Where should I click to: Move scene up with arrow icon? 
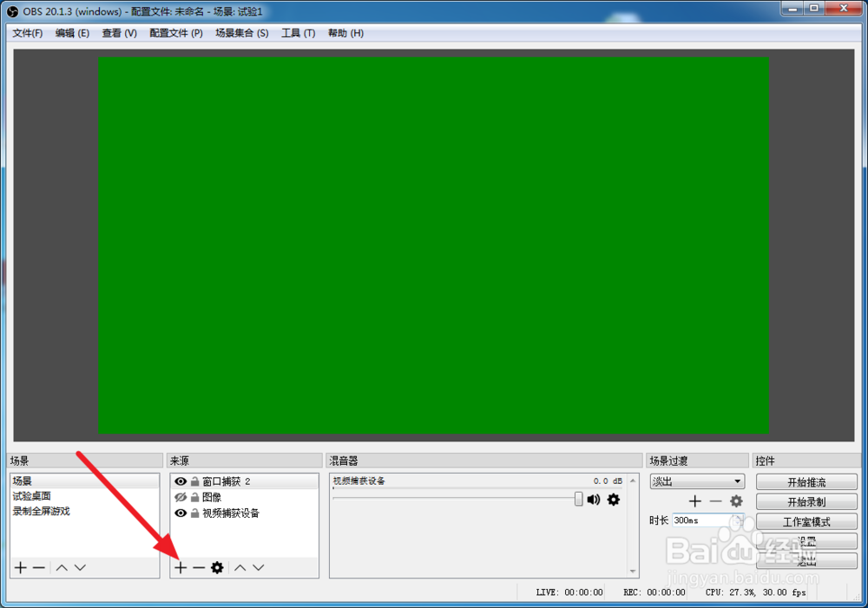(x=62, y=567)
